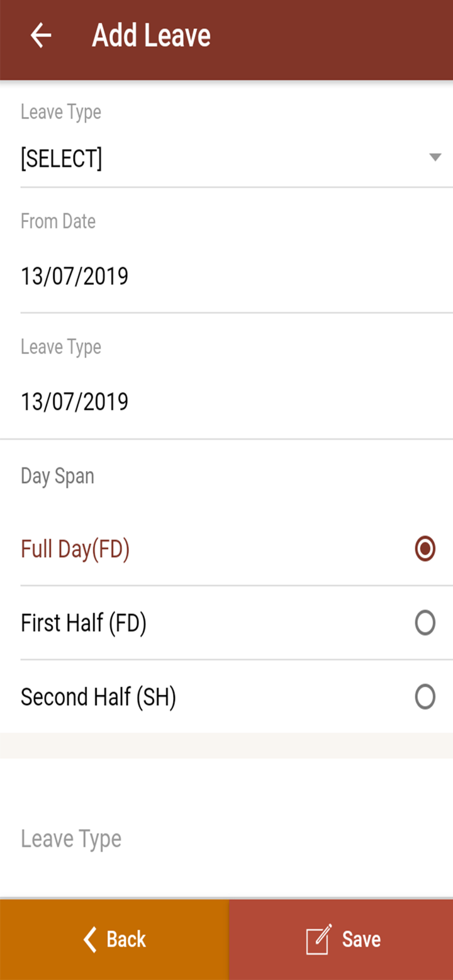Tap the back arrow icon in header
This screenshot has height=980, width=453.
click(x=41, y=36)
